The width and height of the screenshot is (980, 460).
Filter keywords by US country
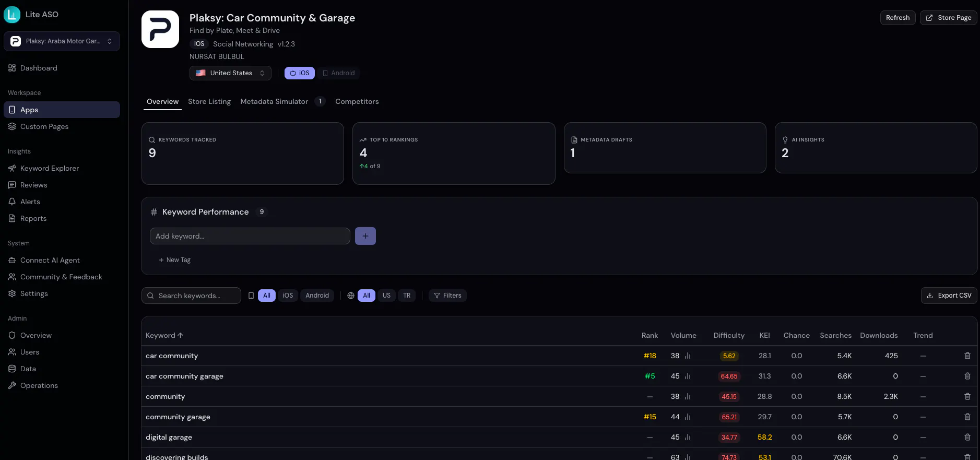pos(386,296)
